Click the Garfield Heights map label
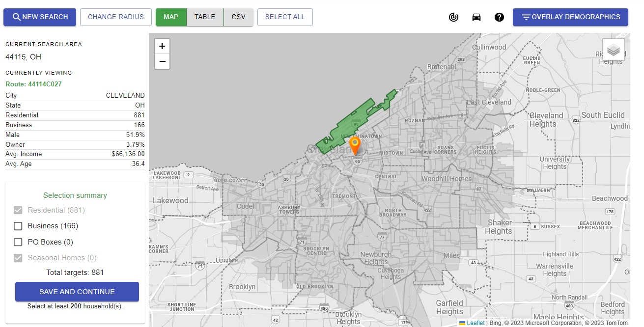644x327 pixels. [x=449, y=307]
